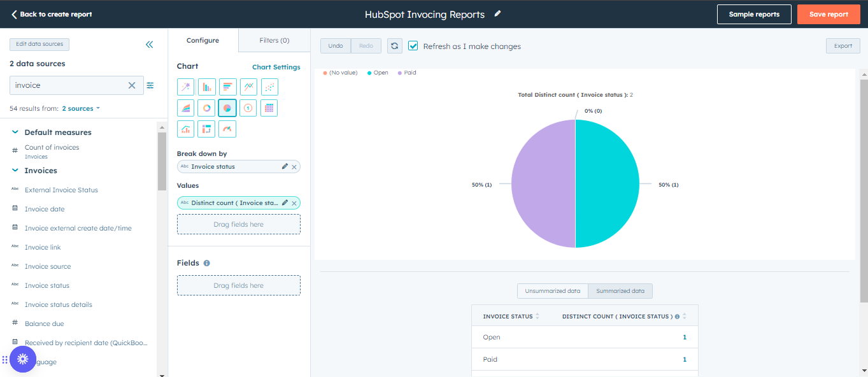Pick the area chart visualization
This screenshot has width=868, height=377.
(185, 108)
